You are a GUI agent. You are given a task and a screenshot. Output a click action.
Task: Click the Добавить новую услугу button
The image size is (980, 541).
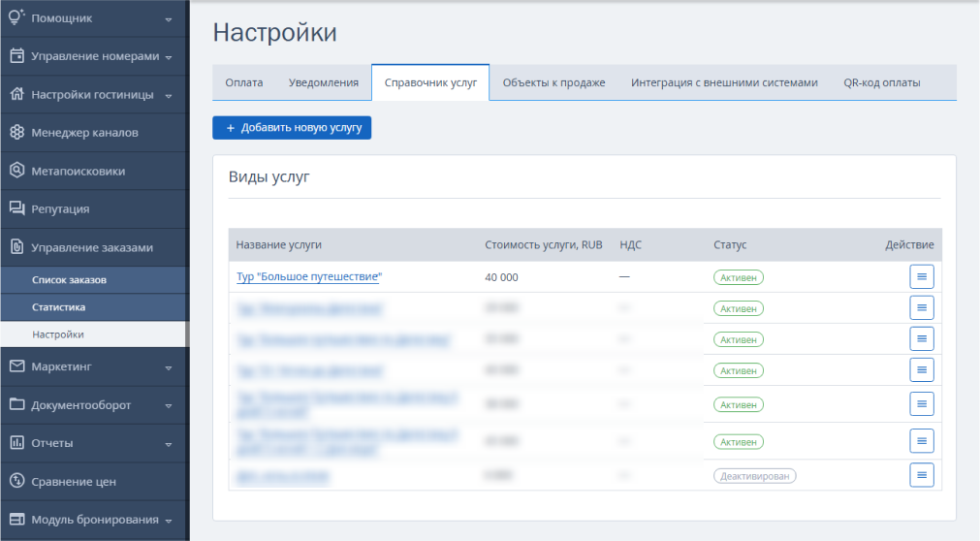point(292,128)
